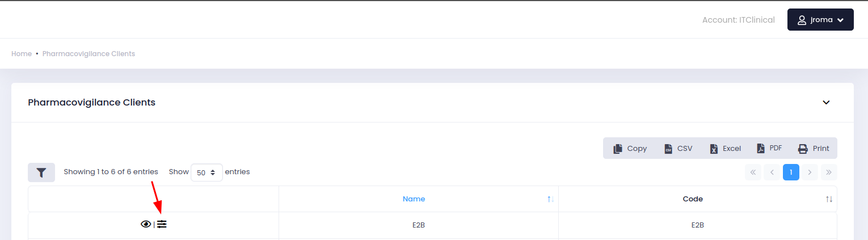Collapse the Pharmacovigilance Clients panel
The height and width of the screenshot is (240, 868).
827,103
